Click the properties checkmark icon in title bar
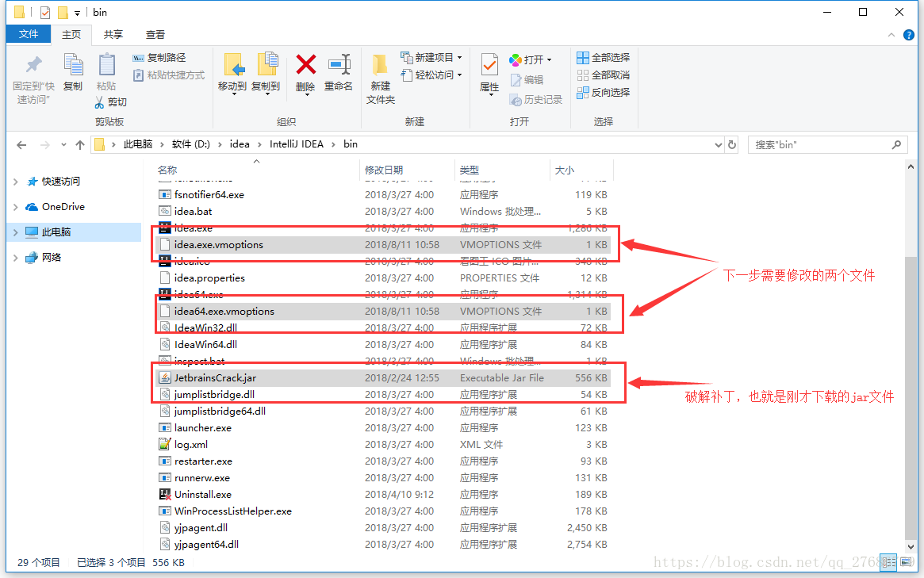The width and height of the screenshot is (924, 578). click(45, 13)
